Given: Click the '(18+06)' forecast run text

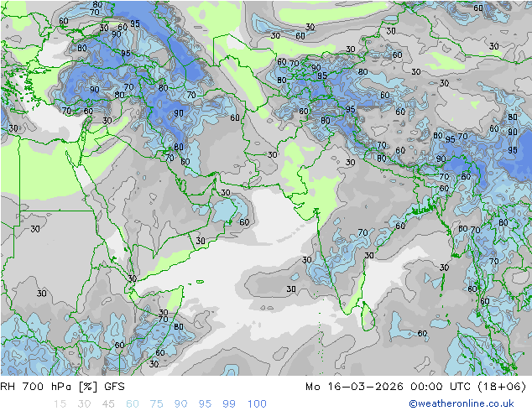Looking at the screenshot, I should [502, 387].
